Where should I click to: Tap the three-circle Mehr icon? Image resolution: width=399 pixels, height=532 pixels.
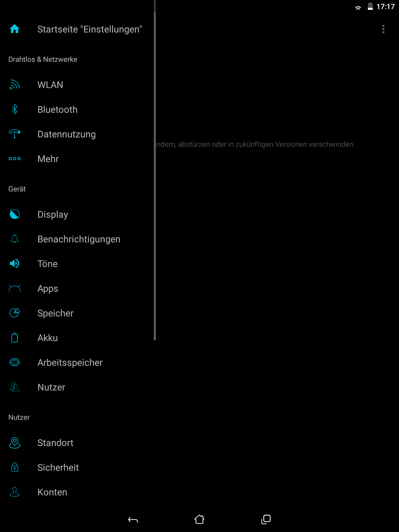15,159
